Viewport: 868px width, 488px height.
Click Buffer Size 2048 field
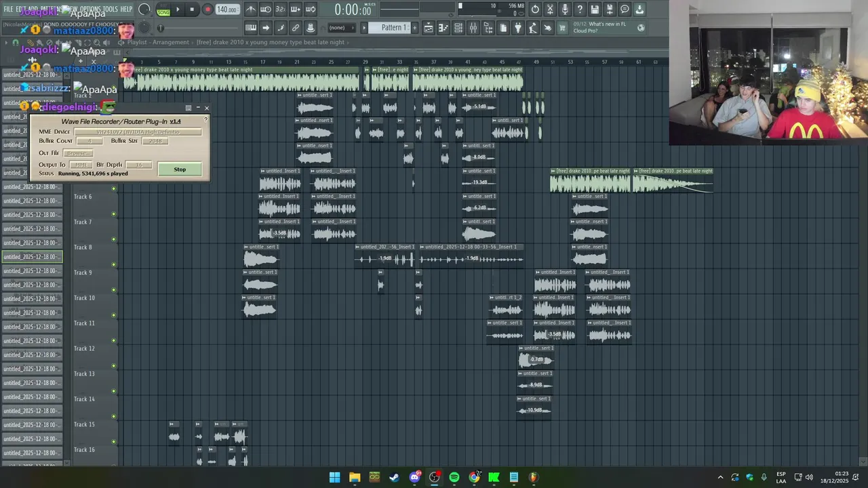coord(155,141)
